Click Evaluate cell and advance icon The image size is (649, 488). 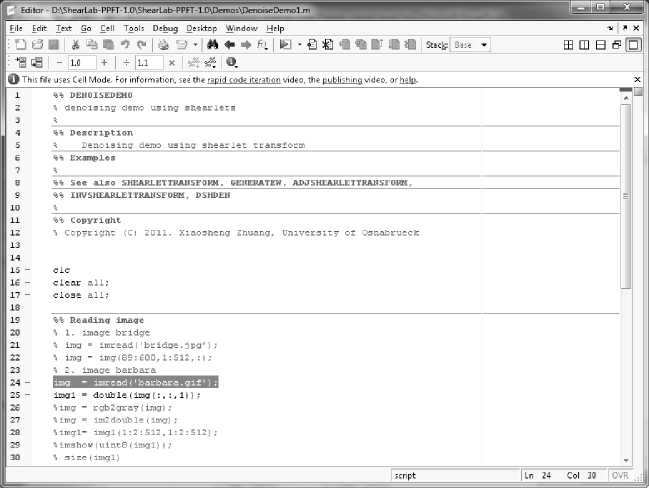[37, 63]
